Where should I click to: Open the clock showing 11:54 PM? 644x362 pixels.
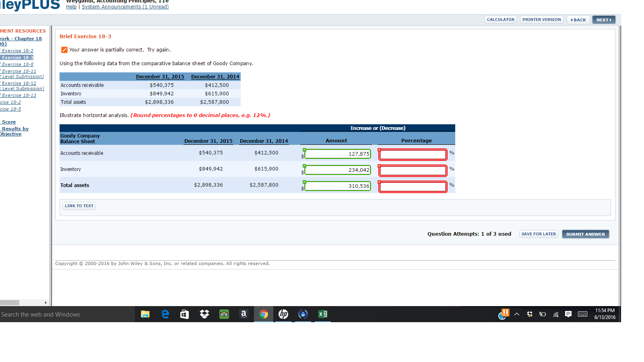point(605,314)
